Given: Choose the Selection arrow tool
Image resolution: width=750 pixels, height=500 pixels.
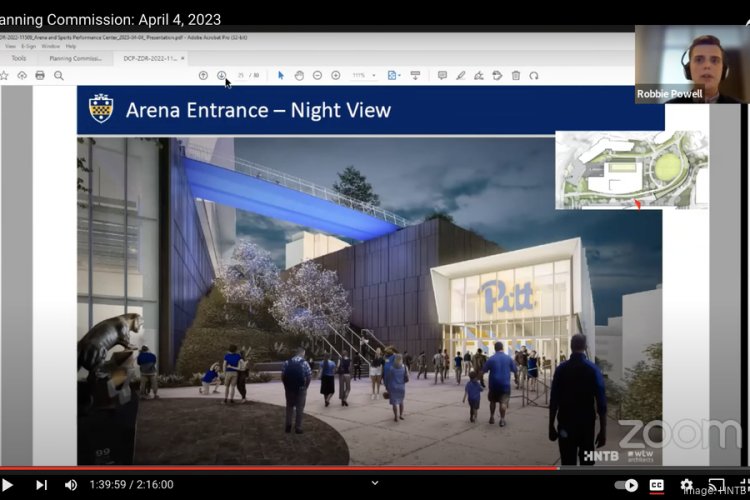Looking at the screenshot, I should point(281,76).
